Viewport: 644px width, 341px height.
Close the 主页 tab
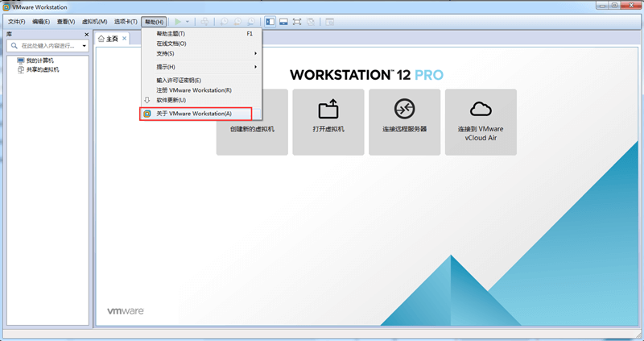click(x=125, y=38)
